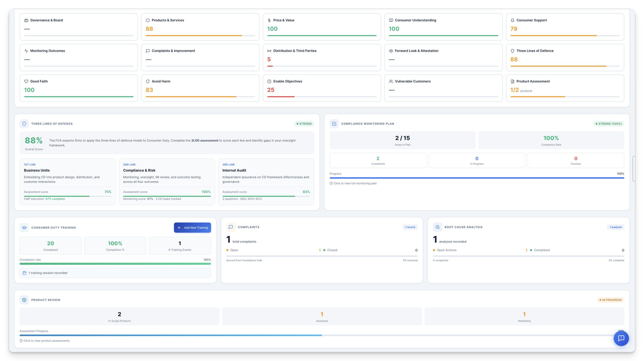This screenshot has height=361, width=644.
Task: Click the Product Review cube icon
Action: coord(24,300)
